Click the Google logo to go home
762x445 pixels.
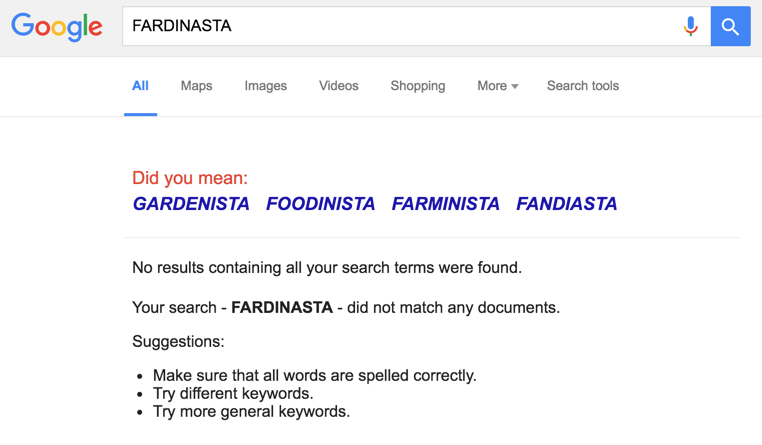coord(57,27)
